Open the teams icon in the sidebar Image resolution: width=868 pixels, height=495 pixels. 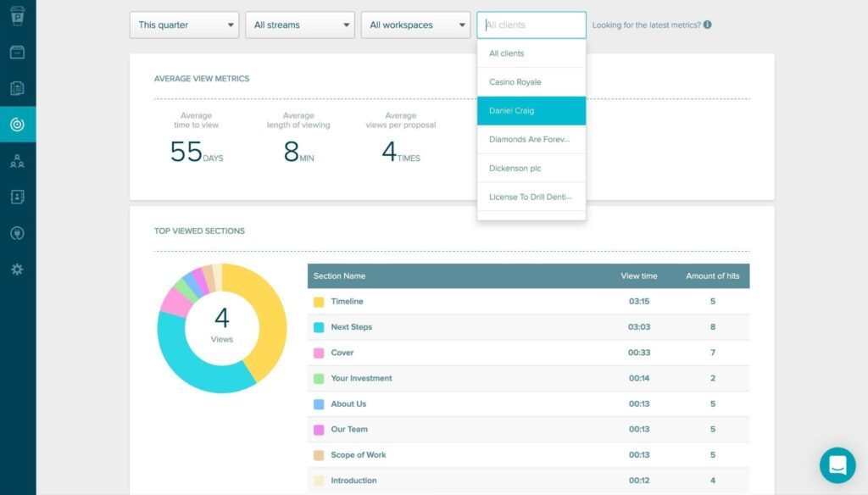coord(17,160)
